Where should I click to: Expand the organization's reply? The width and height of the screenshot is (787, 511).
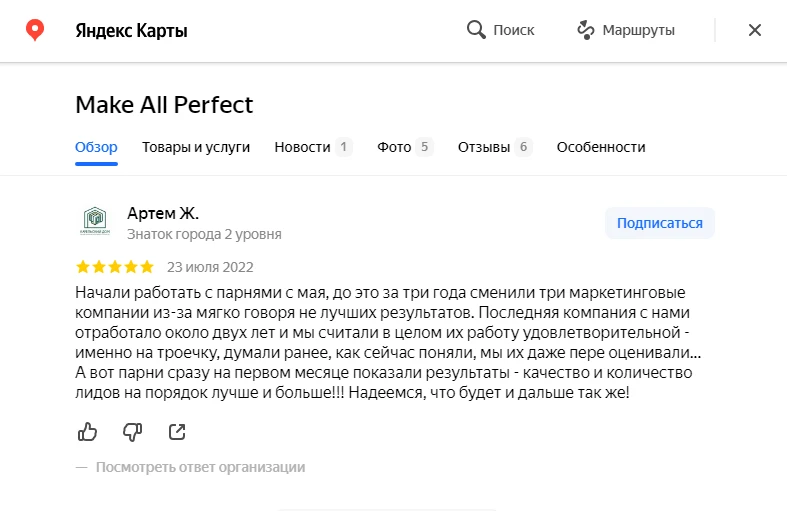point(200,467)
